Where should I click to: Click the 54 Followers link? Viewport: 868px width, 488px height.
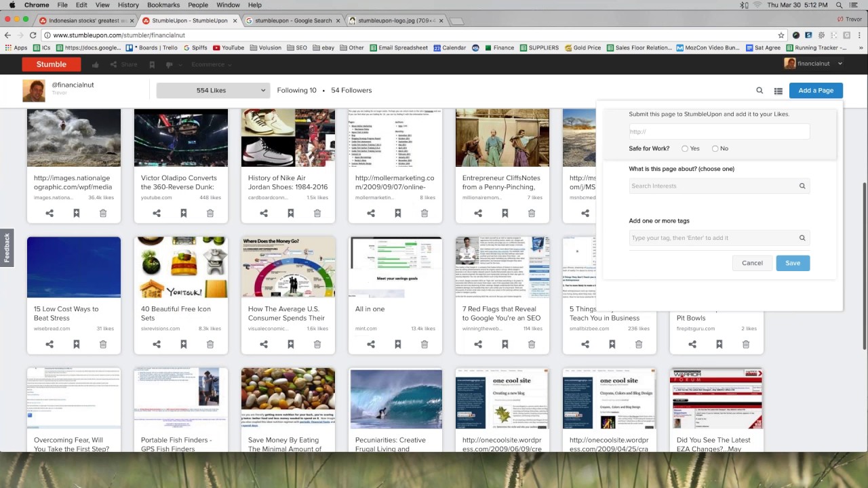(351, 90)
